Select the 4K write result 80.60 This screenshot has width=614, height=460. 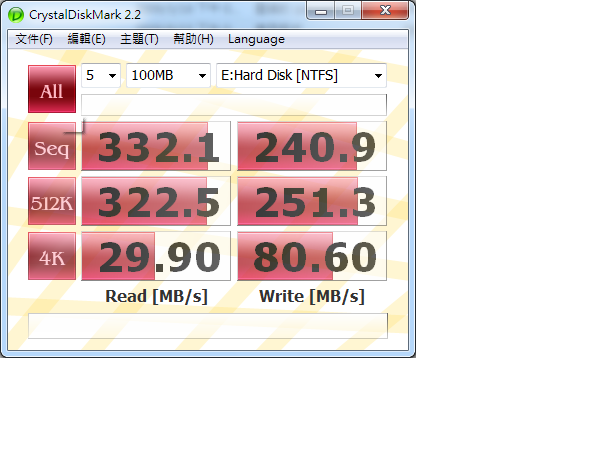312,256
